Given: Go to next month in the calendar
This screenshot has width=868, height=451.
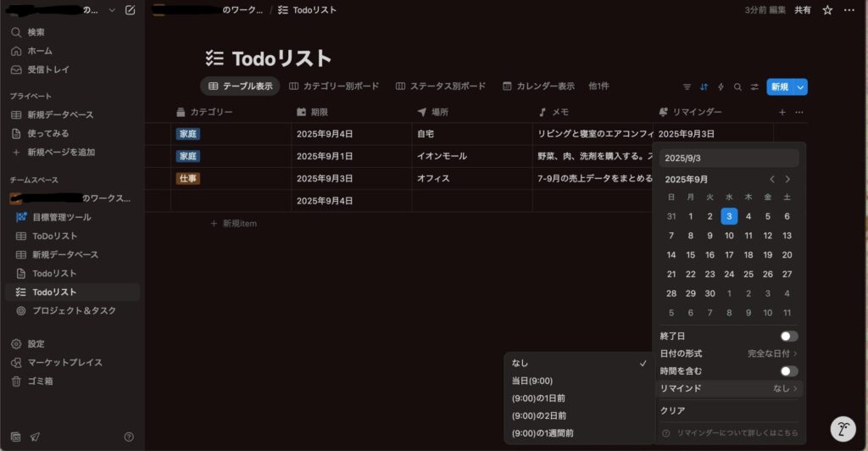Looking at the screenshot, I should pyautogui.click(x=787, y=179).
